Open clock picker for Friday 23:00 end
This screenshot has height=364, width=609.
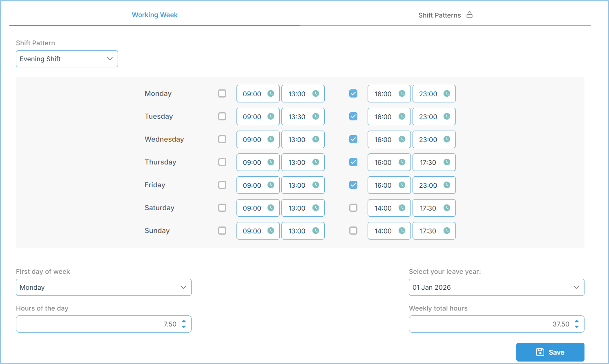447,185
